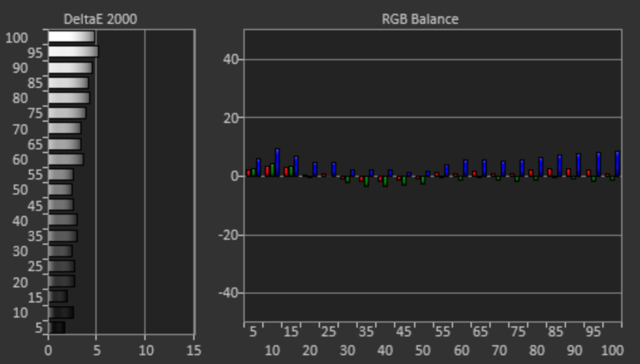The width and height of the screenshot is (640, 364).
Task: Click the DeltaE bar for level 60
Action: click(x=66, y=159)
